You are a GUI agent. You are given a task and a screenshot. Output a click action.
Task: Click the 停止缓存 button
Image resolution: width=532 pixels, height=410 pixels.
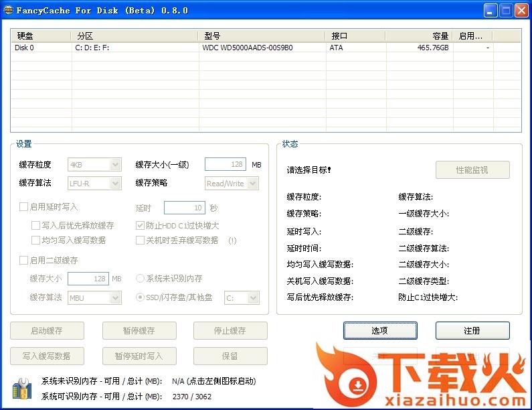(x=230, y=330)
